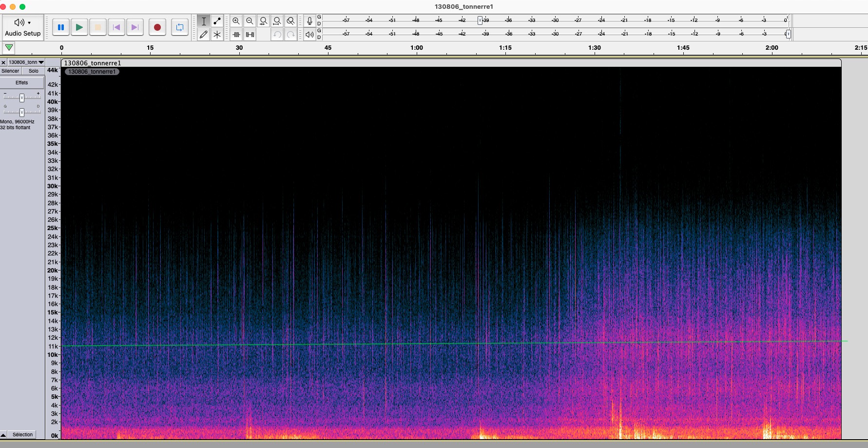
Task: Click the 130806_tonnerre1 clip name label
Action: tap(92, 71)
